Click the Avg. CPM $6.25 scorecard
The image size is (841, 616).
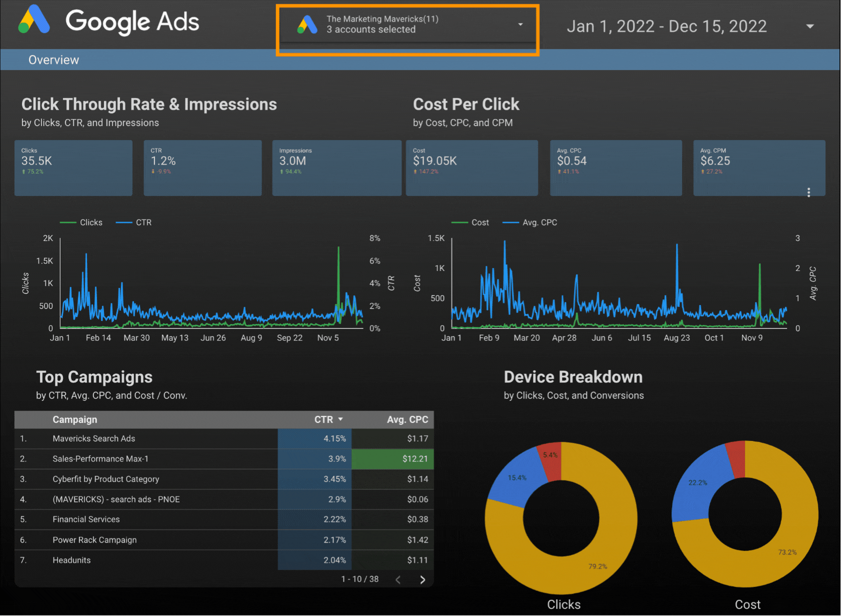[x=759, y=167]
